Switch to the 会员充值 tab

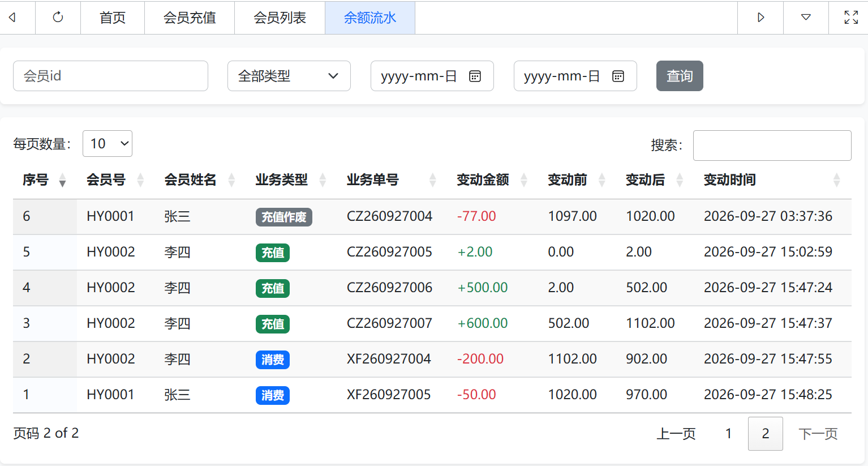190,18
